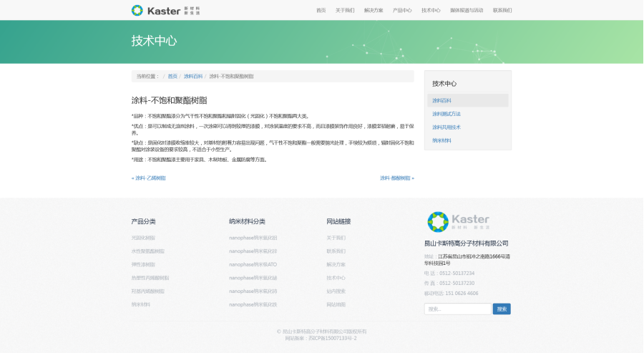Open footer site link 联系我们
The image size is (644, 353).
pos(336,251)
